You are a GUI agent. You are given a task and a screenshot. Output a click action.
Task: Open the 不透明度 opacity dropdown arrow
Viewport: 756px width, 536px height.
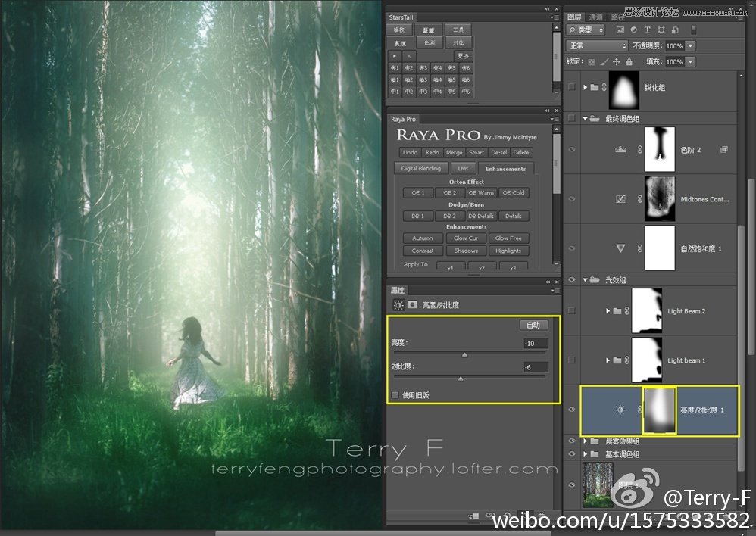coord(690,45)
